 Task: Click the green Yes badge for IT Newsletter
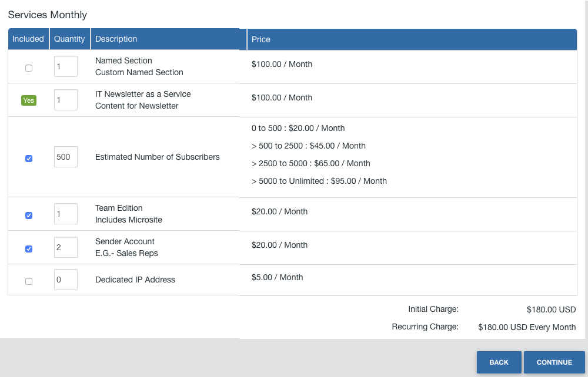[29, 100]
